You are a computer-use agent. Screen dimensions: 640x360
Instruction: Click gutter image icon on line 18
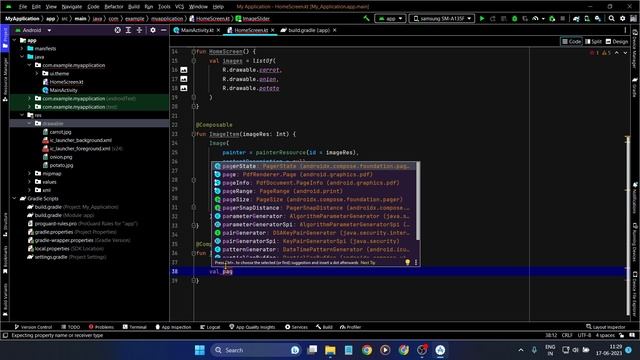[x=184, y=88]
